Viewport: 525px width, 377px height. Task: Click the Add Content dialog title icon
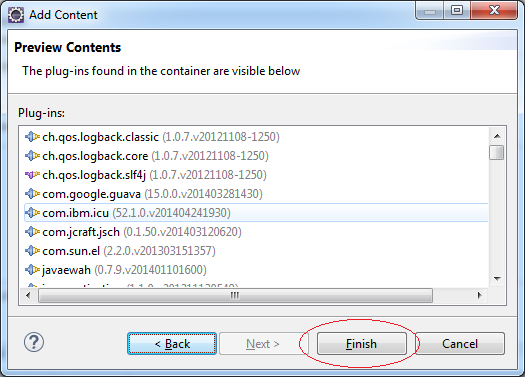pos(16,15)
